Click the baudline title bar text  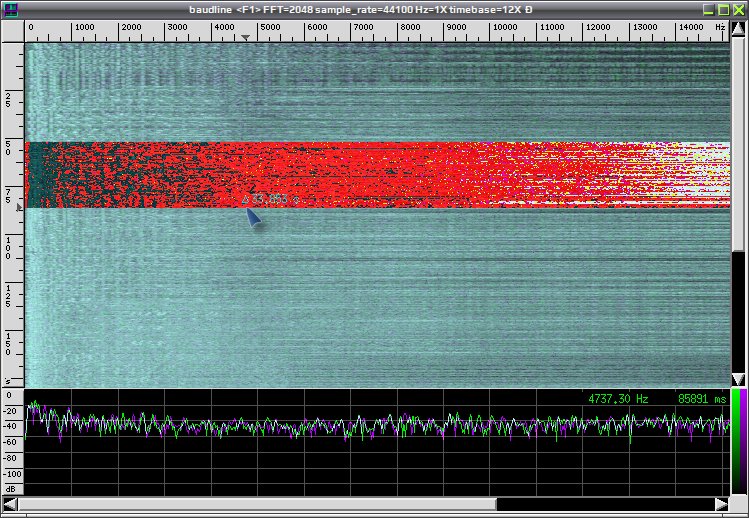coord(361,10)
